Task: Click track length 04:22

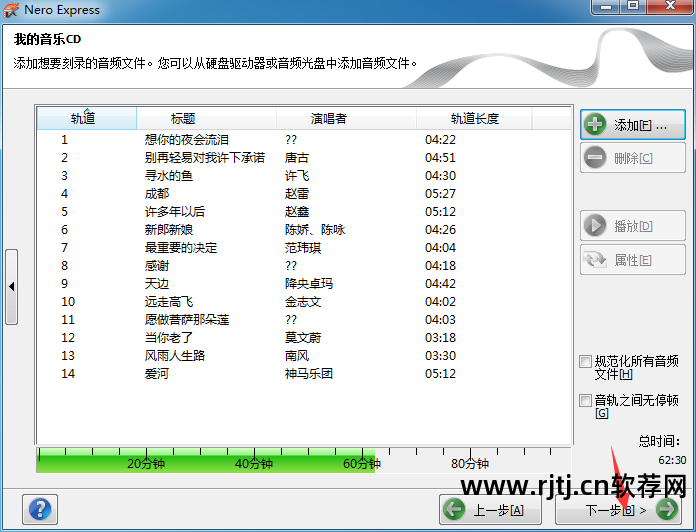Action: [440, 140]
